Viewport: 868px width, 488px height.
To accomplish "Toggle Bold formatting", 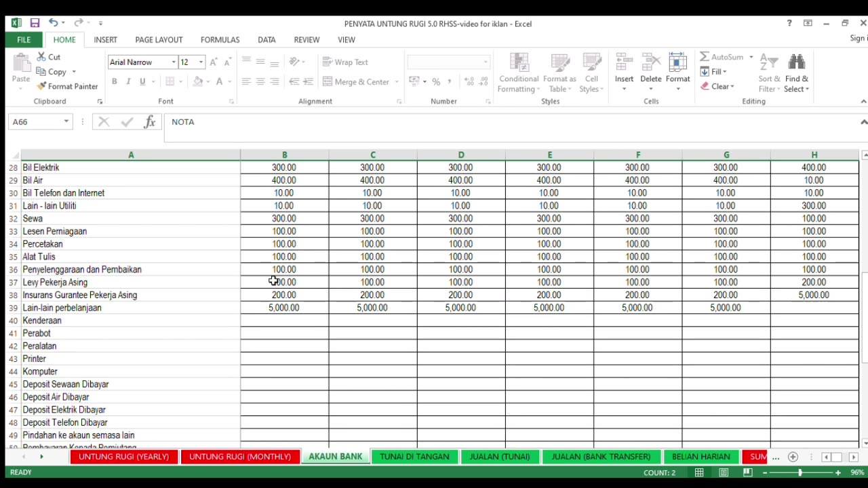I will pos(114,81).
